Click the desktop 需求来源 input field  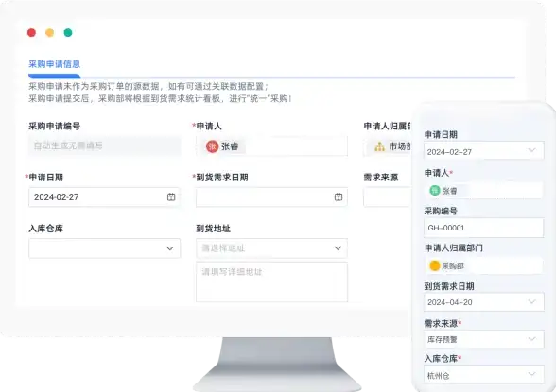pos(388,196)
